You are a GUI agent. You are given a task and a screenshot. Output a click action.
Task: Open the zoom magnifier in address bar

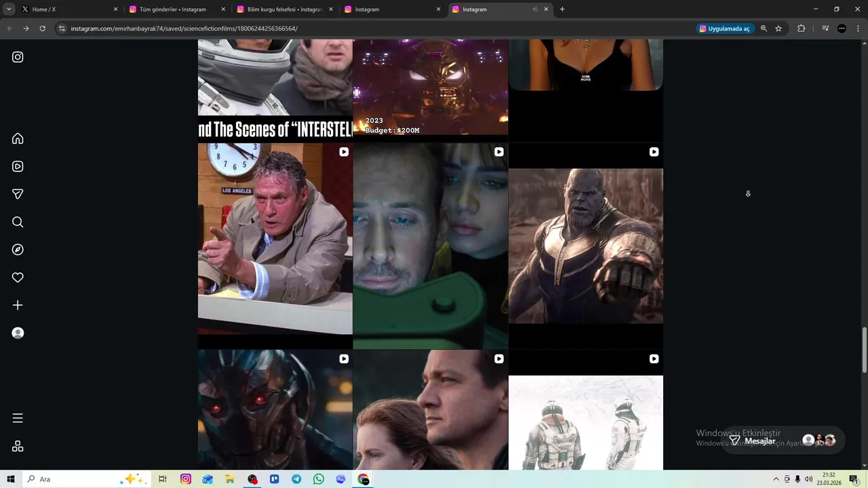tap(764, 28)
